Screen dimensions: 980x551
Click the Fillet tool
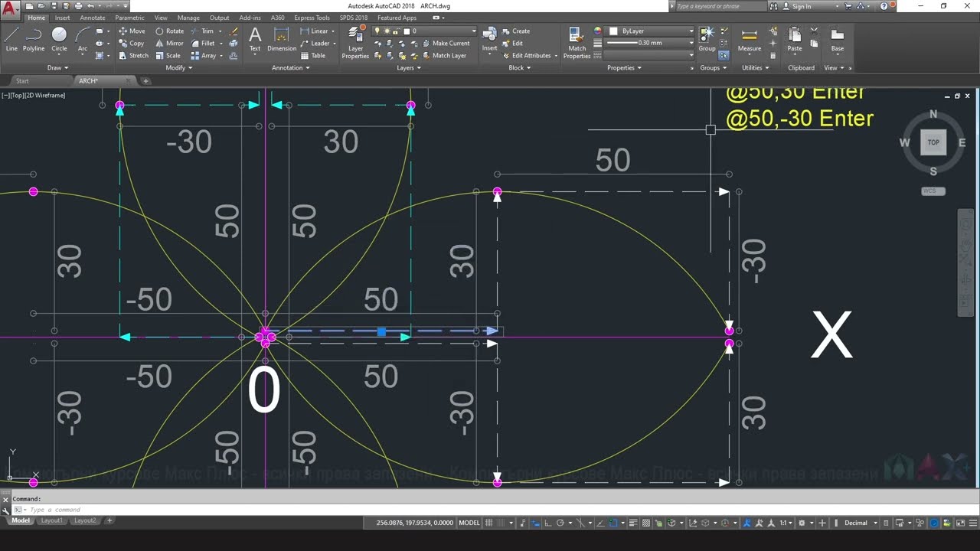click(203, 44)
